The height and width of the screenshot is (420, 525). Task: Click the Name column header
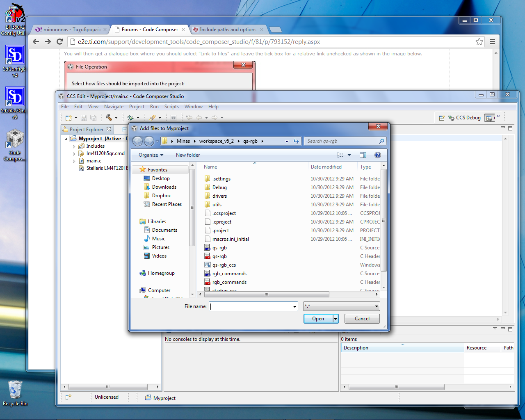[255, 167]
